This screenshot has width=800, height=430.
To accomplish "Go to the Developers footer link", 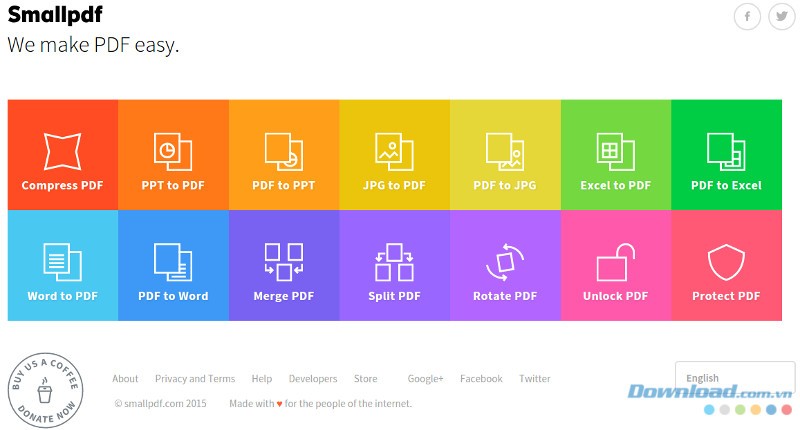I will point(313,379).
